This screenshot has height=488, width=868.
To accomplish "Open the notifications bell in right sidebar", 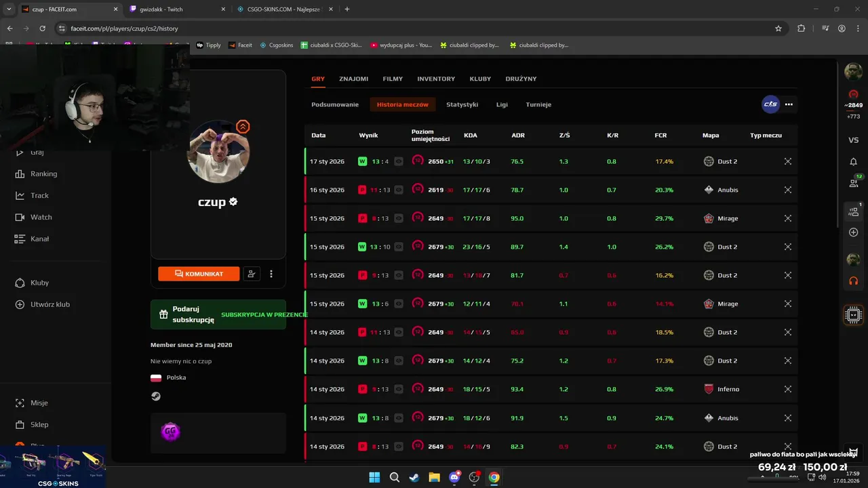I will [854, 162].
